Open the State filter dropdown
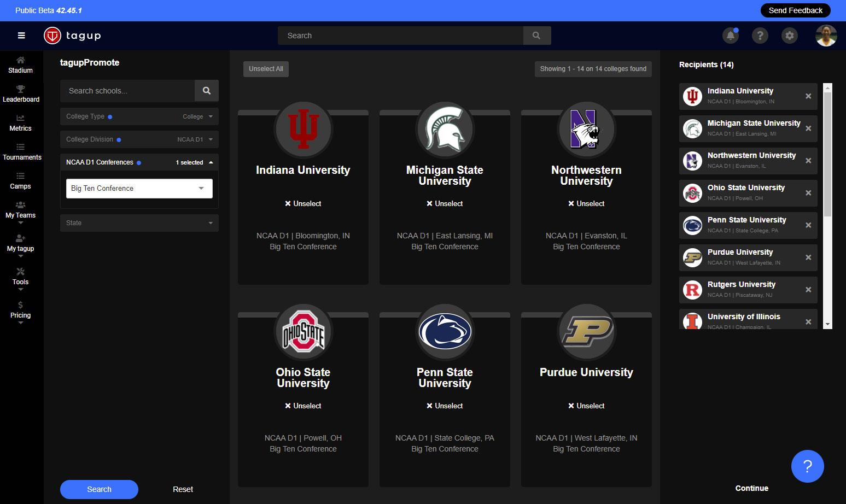The width and height of the screenshot is (846, 504). [x=139, y=223]
